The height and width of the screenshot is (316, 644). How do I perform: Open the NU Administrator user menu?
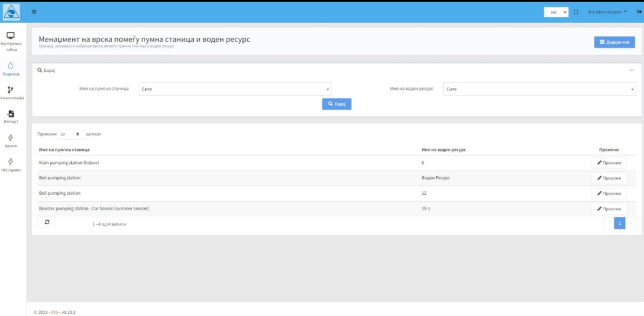[x=607, y=12]
